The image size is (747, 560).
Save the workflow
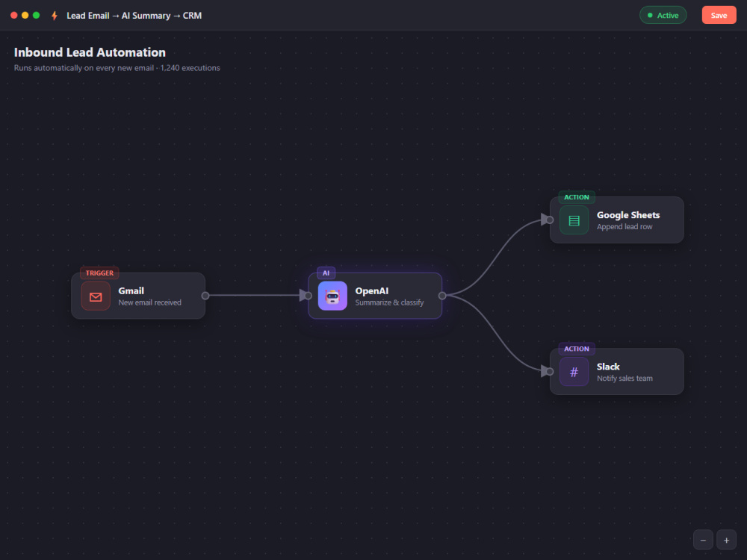[719, 15]
